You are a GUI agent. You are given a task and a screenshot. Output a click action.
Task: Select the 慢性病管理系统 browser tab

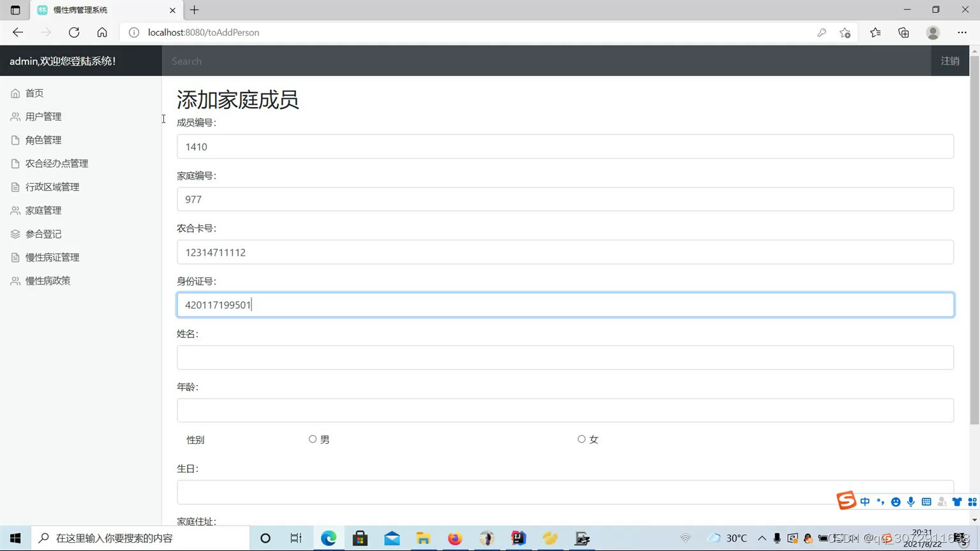107,10
